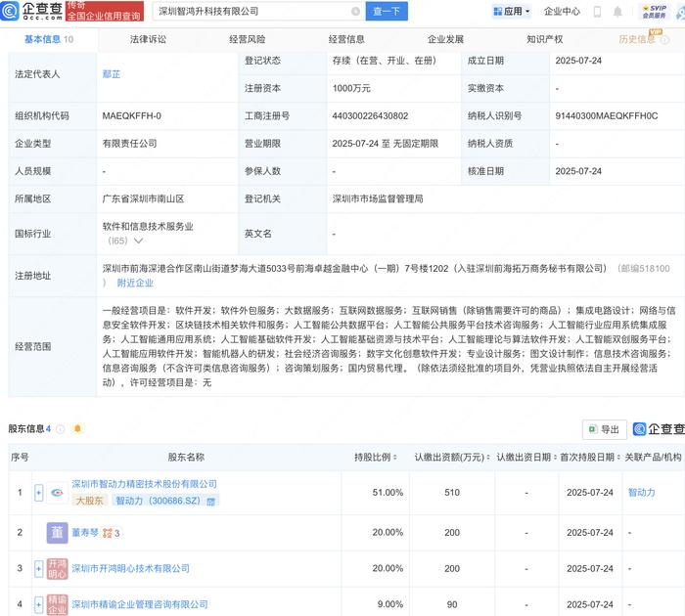Click the Qcc logo icon

(9, 11)
